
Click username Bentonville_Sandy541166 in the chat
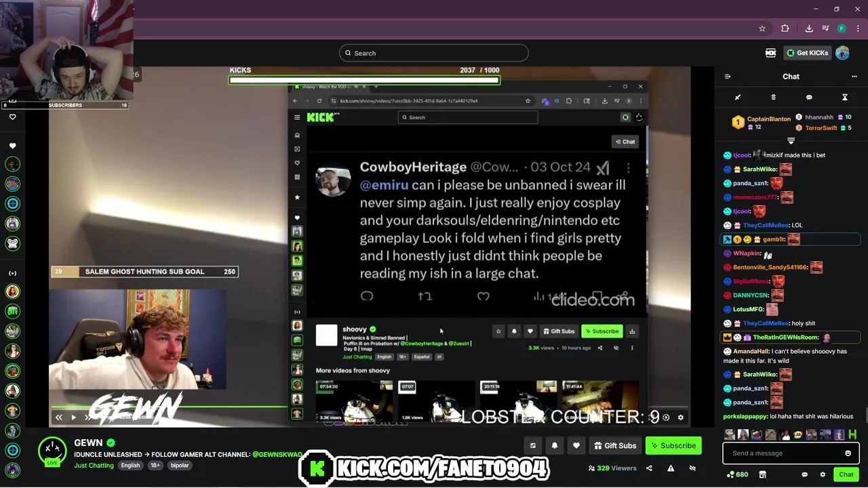[770, 268]
